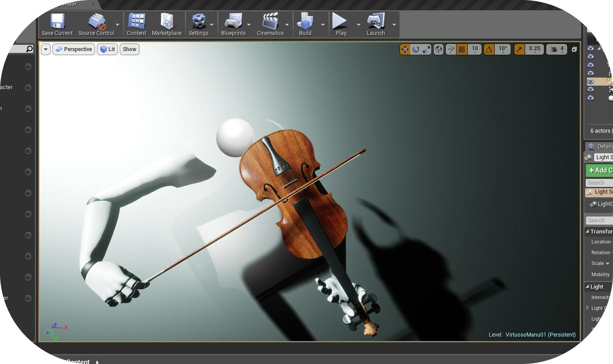This screenshot has height=364, width=613.
Task: Open the Perspective view mode menu
Action: tap(74, 49)
